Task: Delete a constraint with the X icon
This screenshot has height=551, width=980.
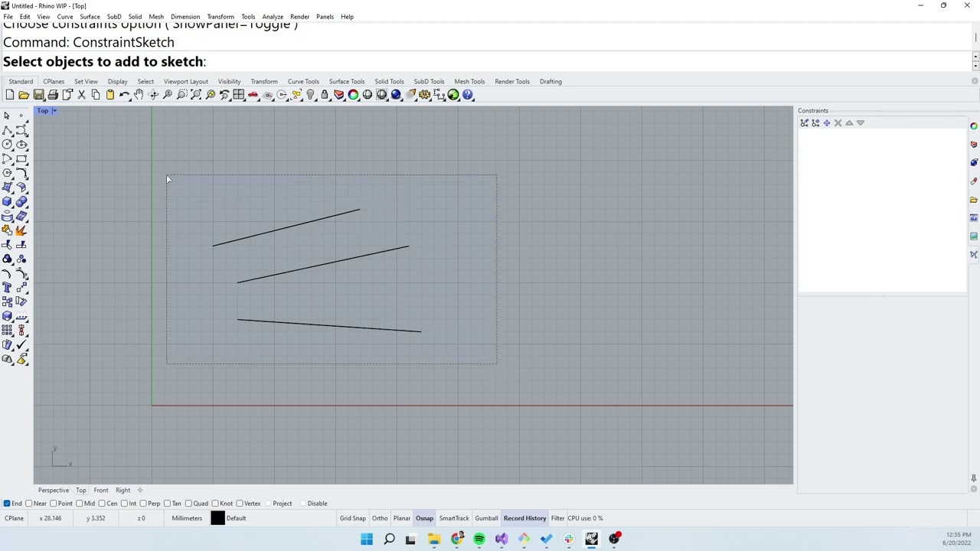Action: click(838, 122)
